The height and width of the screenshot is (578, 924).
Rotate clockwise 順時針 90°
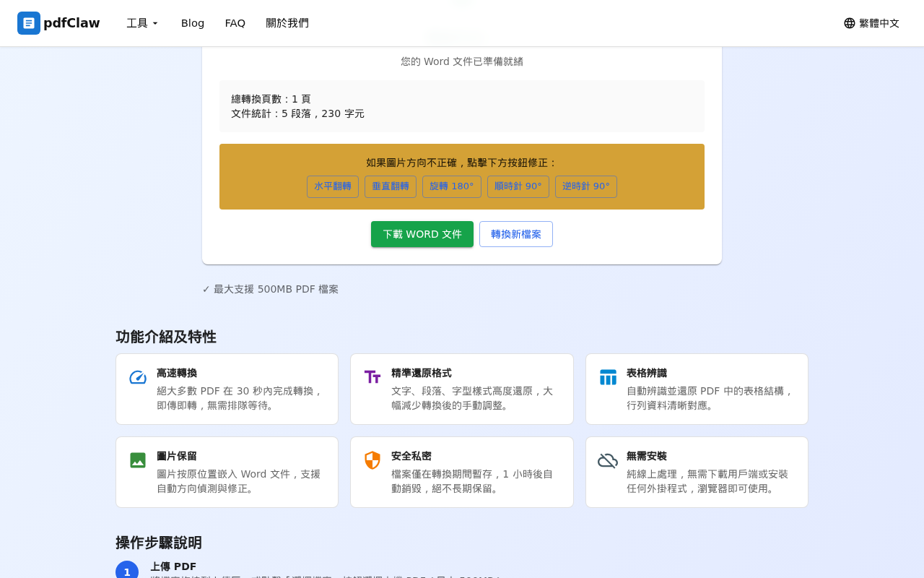point(518,186)
